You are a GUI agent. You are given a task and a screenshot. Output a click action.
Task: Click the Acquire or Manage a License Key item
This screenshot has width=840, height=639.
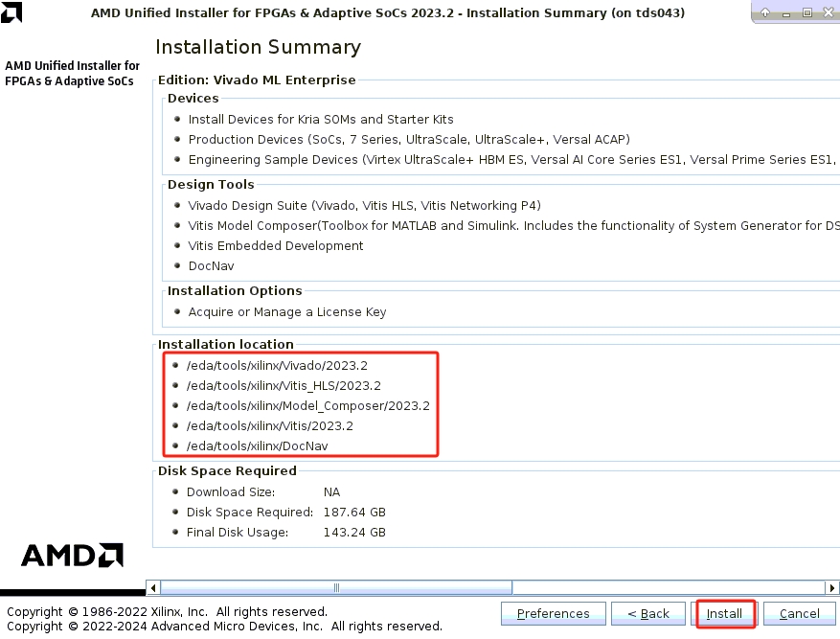pyautogui.click(x=287, y=312)
